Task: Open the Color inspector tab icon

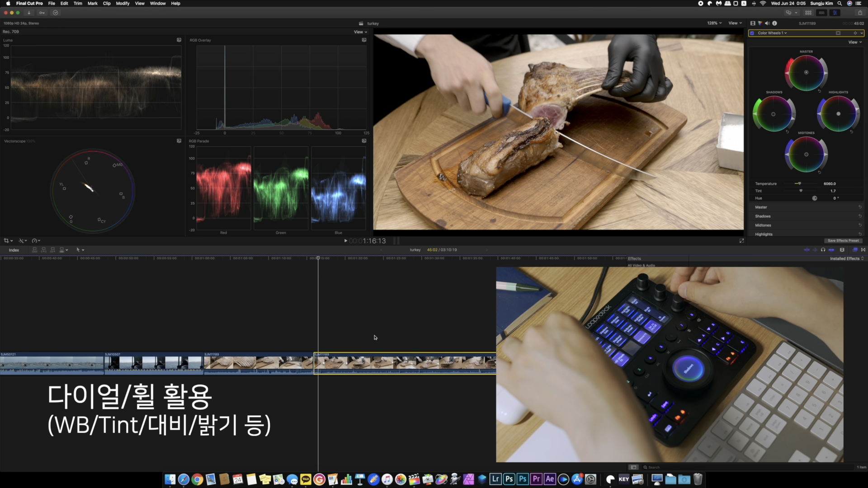Action: [760, 23]
